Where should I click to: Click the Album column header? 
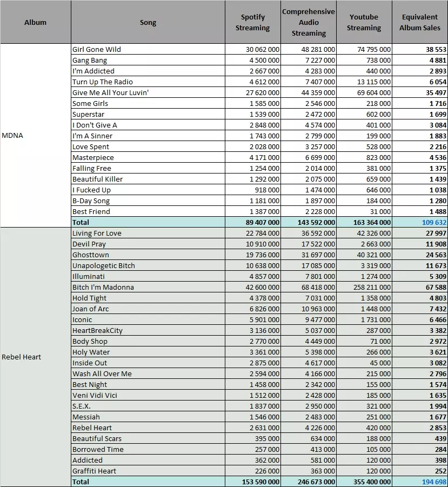pyautogui.click(x=35, y=22)
